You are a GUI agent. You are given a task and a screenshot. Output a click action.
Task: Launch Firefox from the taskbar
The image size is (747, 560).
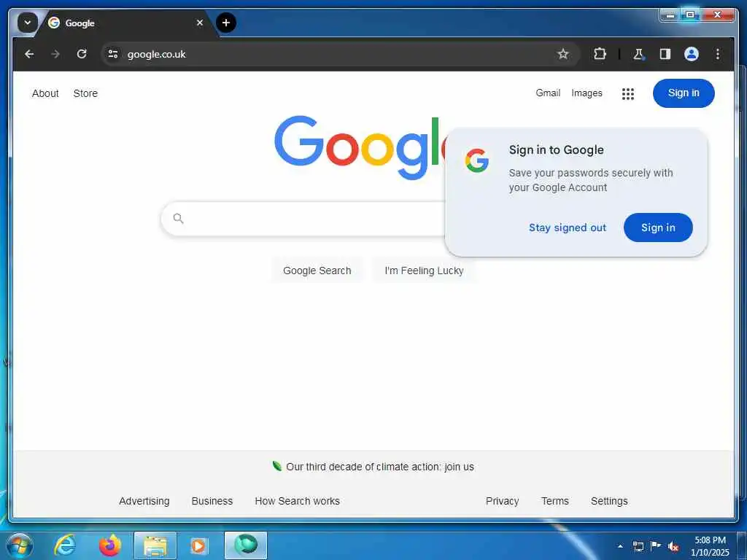110,545
